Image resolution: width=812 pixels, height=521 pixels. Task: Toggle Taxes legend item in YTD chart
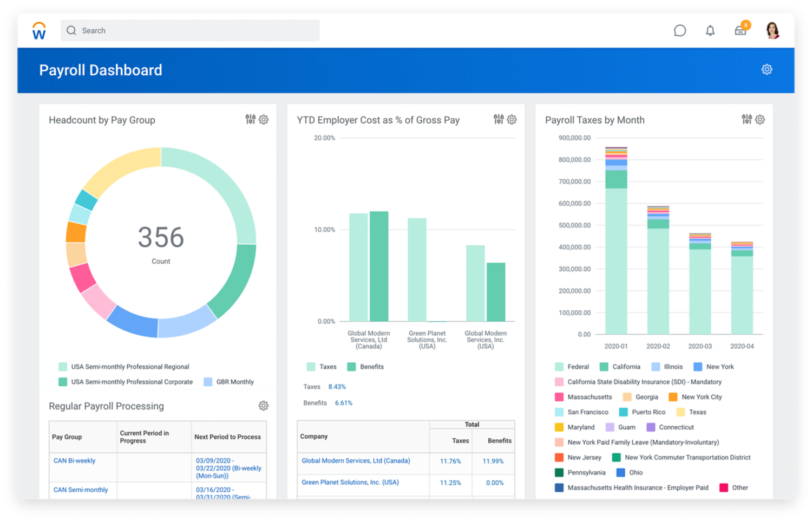(x=322, y=367)
